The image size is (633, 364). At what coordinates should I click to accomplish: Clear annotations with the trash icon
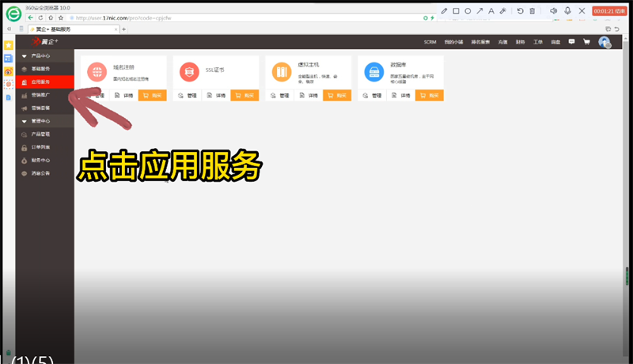click(x=532, y=11)
